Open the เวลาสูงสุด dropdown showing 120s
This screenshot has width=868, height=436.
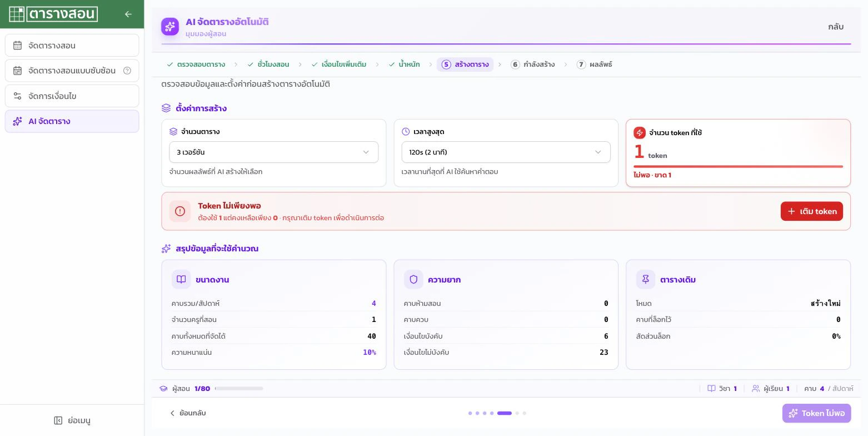(x=506, y=152)
